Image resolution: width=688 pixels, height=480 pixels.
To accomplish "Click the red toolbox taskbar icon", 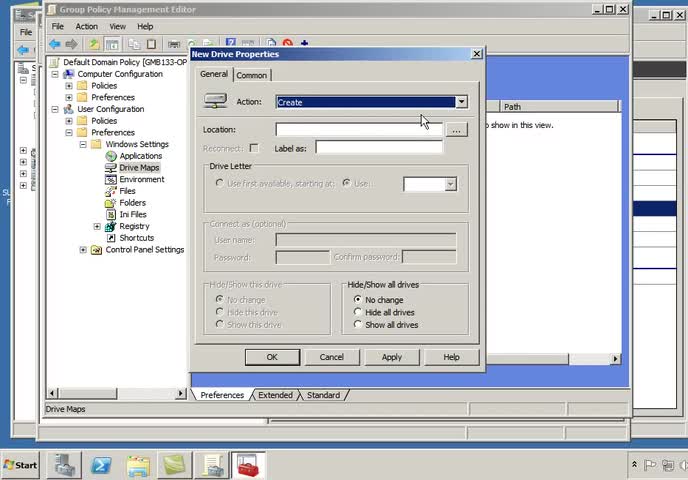I will point(248,465).
